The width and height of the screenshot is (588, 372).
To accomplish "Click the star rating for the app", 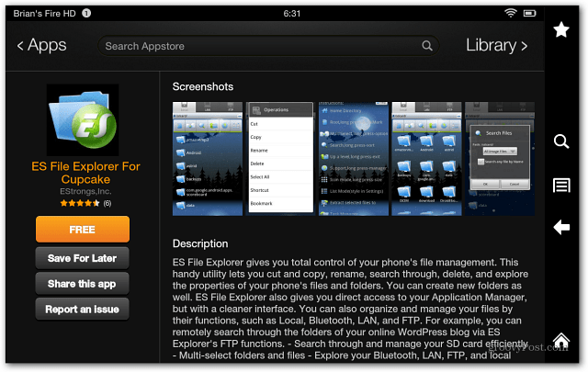I will (80, 203).
